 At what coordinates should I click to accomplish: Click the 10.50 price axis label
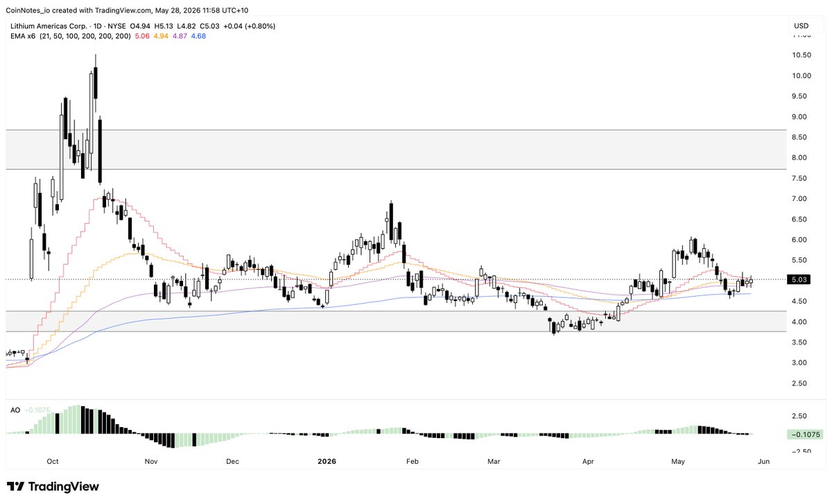(x=803, y=55)
